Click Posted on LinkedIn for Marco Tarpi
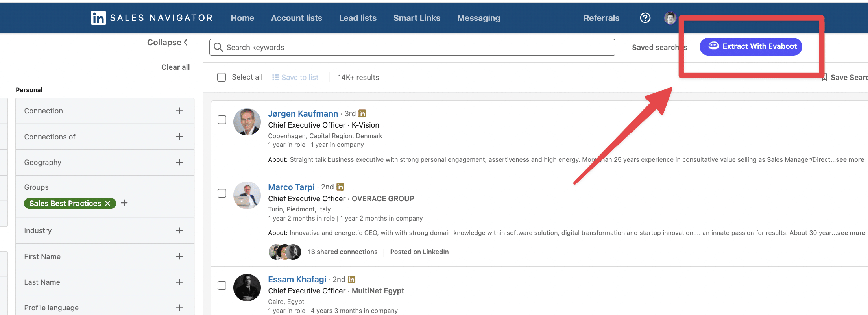This screenshot has width=868, height=315. pos(419,252)
